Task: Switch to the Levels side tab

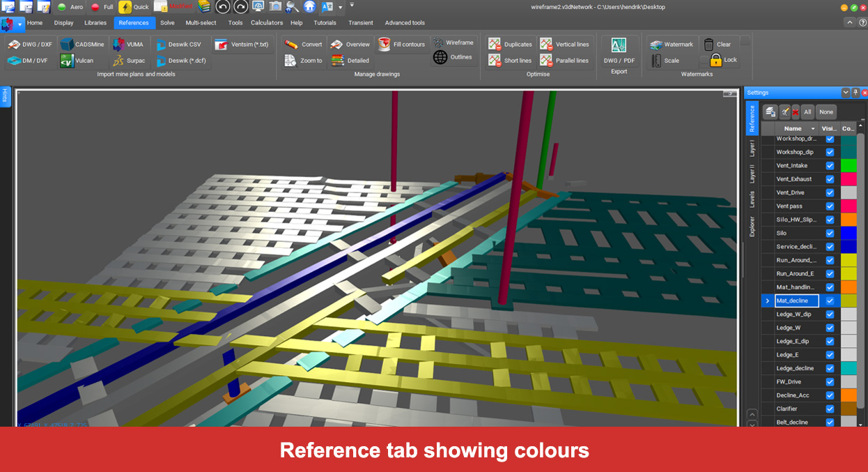Action: (752, 199)
